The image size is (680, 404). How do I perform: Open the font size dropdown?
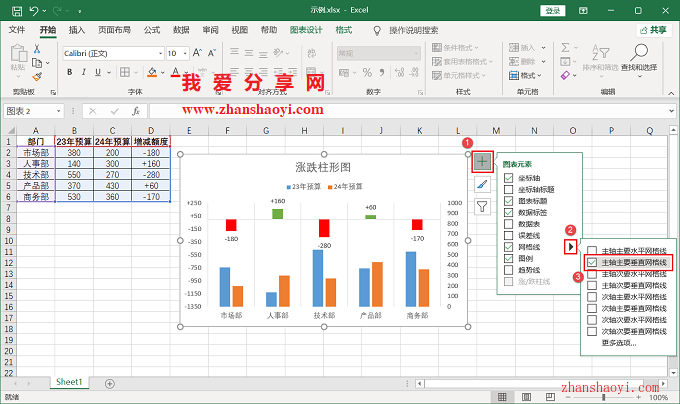tap(185, 53)
